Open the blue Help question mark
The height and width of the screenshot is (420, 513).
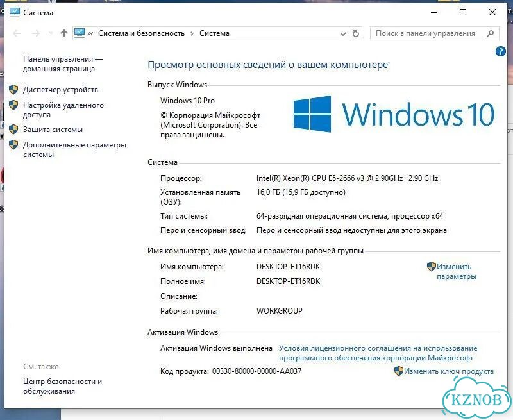pos(501,51)
